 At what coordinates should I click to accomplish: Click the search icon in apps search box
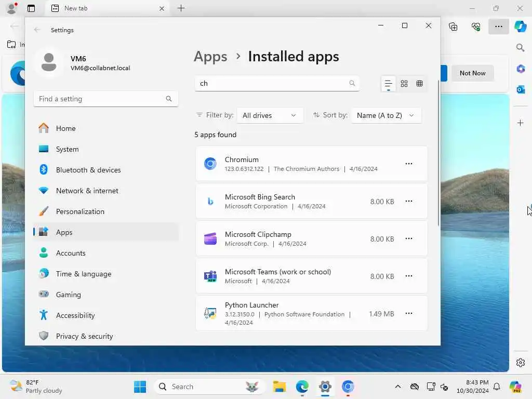[x=352, y=83]
